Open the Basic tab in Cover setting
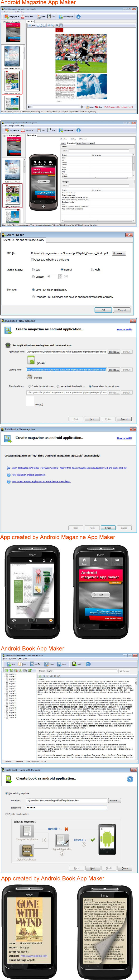Screen dimensions: 139x980 pos(63,143)
